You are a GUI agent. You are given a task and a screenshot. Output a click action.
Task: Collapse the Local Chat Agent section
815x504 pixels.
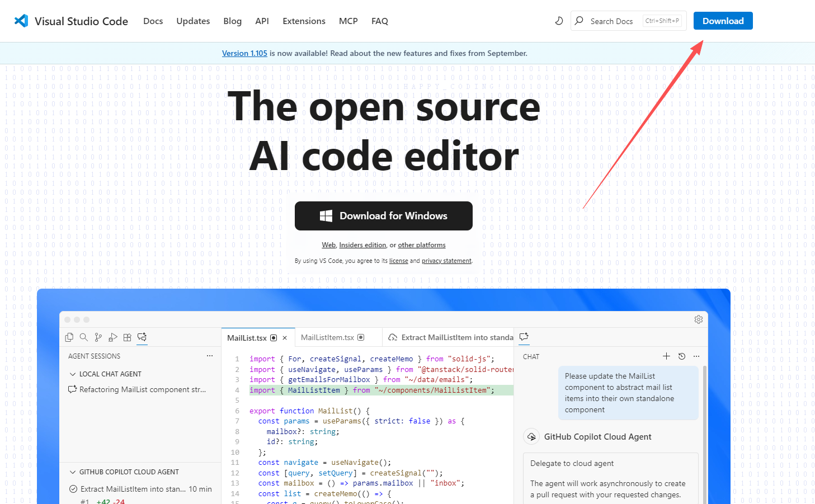click(73, 374)
